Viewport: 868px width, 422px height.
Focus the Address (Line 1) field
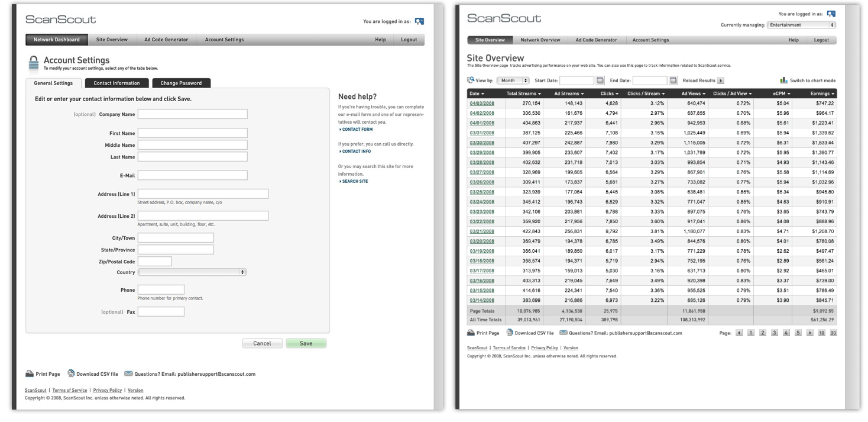click(203, 194)
